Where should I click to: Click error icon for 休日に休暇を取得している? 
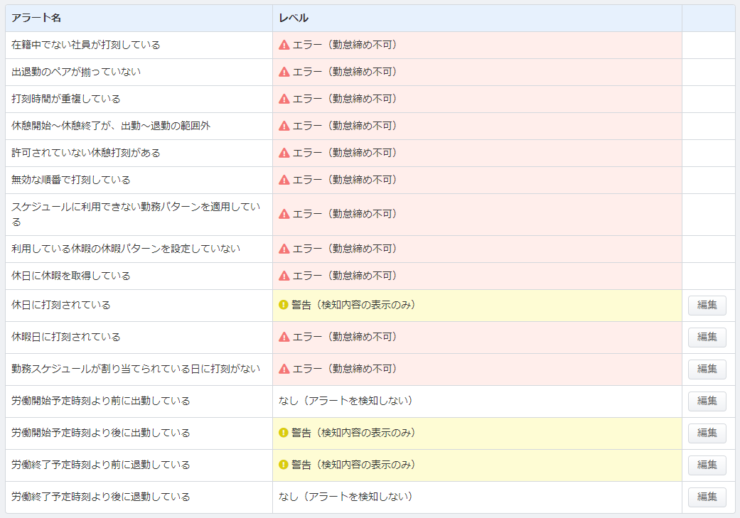(x=284, y=276)
